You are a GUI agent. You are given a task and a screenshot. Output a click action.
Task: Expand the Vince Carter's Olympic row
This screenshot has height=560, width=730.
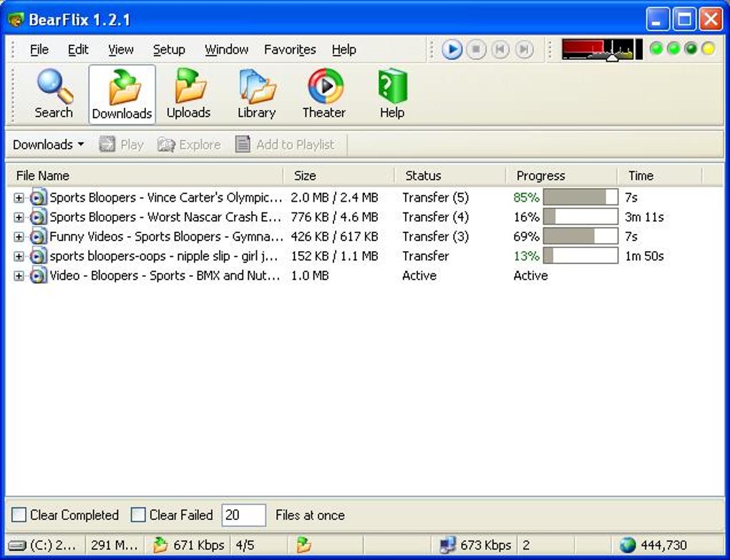point(19,198)
